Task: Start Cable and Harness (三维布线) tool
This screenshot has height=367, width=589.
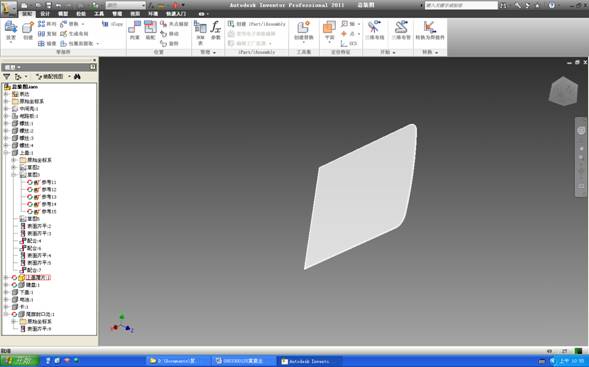Action: tap(375, 30)
